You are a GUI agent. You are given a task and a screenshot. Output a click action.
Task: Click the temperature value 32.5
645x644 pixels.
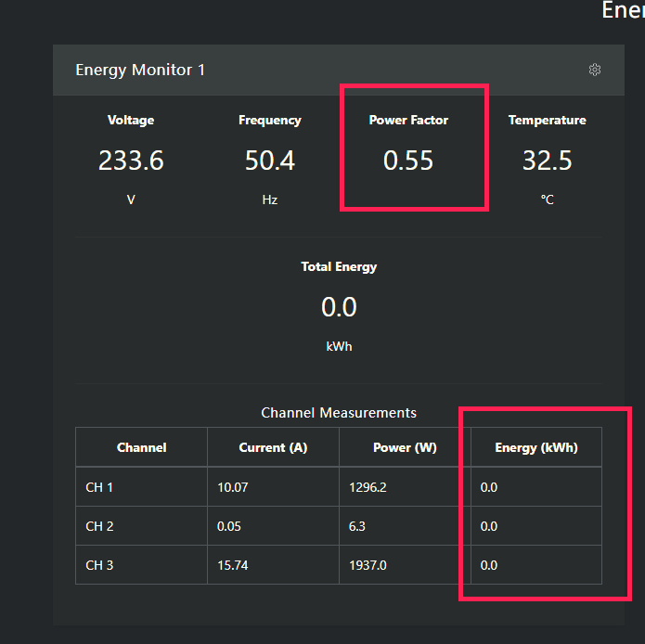point(548,160)
